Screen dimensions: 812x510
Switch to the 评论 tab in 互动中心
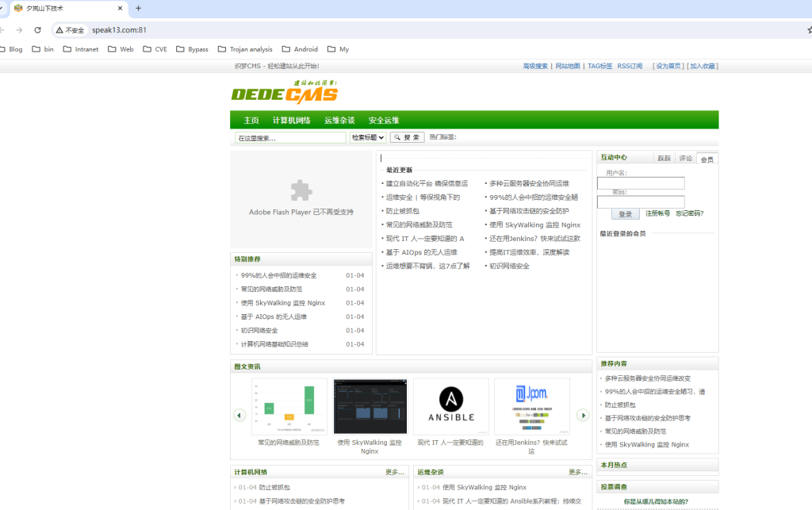pyautogui.click(x=685, y=159)
